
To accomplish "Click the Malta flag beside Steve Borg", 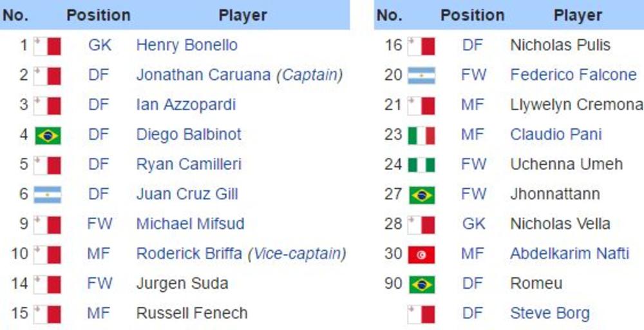I will click(x=421, y=314).
